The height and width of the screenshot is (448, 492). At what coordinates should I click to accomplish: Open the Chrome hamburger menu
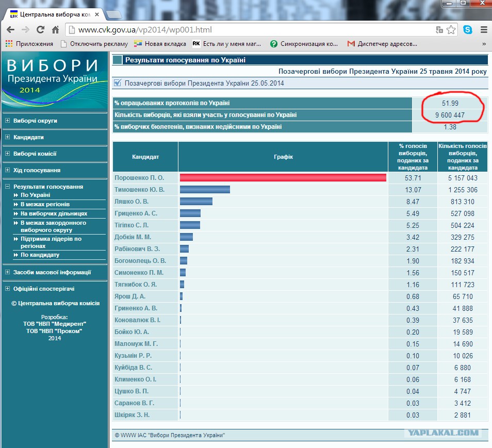coord(484,30)
